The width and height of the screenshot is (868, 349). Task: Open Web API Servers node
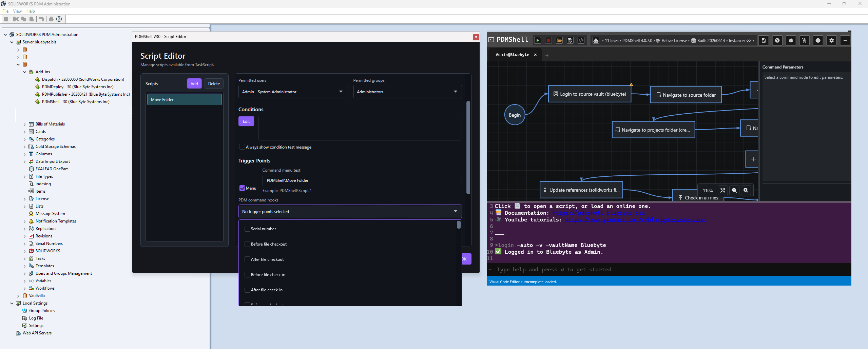(37, 333)
